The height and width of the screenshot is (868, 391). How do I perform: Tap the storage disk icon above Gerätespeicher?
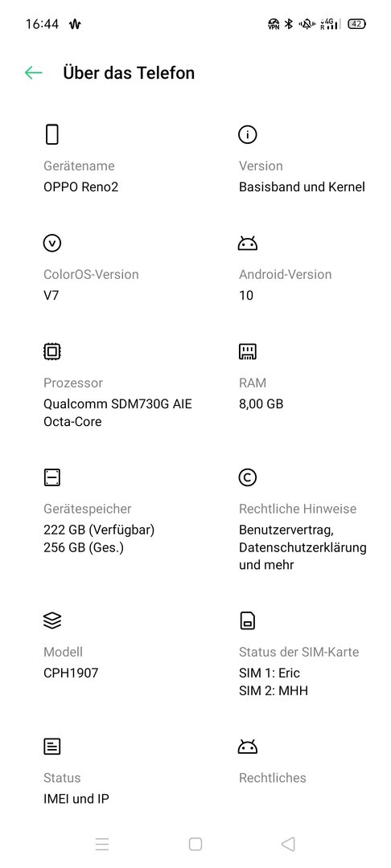click(x=52, y=477)
